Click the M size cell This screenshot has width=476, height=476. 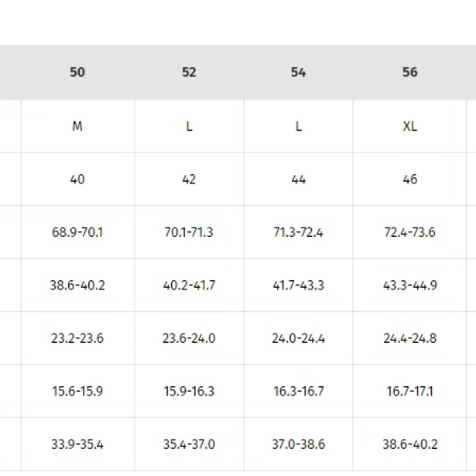click(77, 126)
